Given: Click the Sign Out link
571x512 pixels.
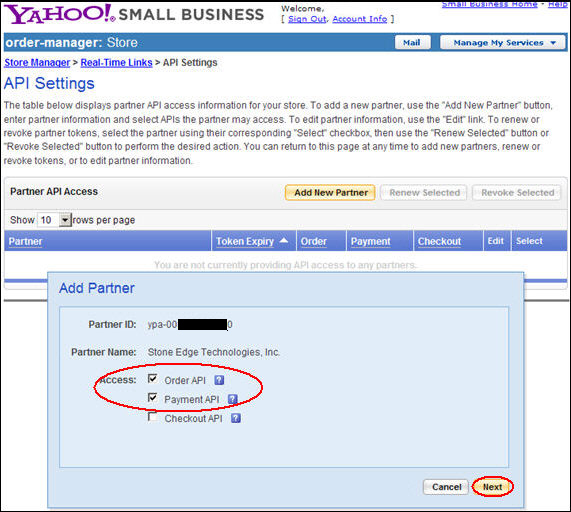Looking at the screenshot, I should [x=307, y=19].
